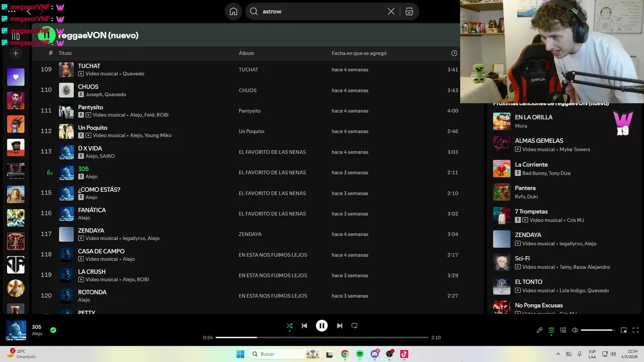Click the playing equalizer icon on 305 row

point(49,172)
